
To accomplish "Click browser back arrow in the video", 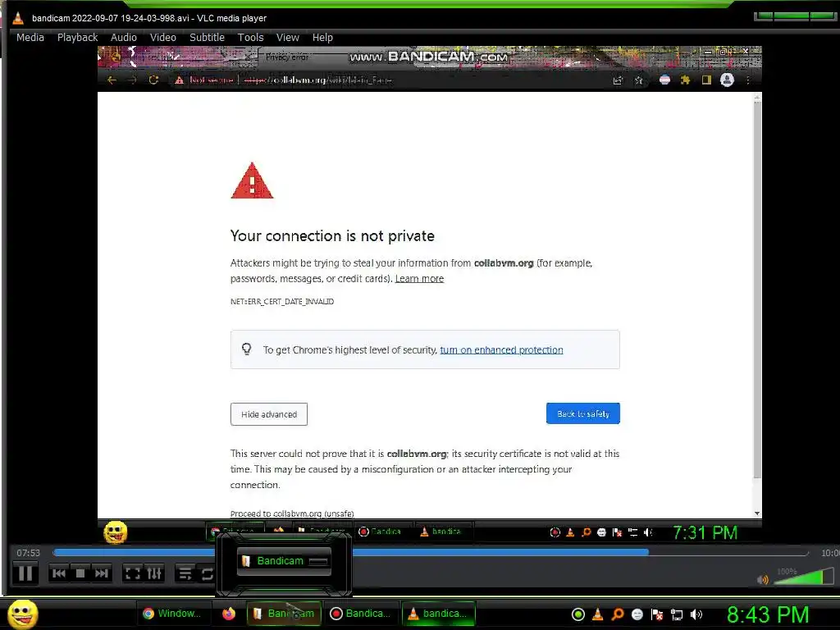I will [112, 80].
